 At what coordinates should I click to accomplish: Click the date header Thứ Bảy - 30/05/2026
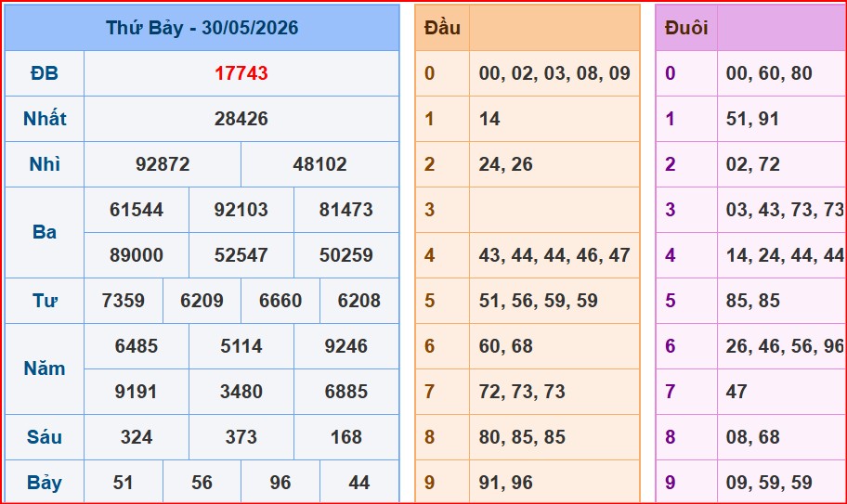202,28
